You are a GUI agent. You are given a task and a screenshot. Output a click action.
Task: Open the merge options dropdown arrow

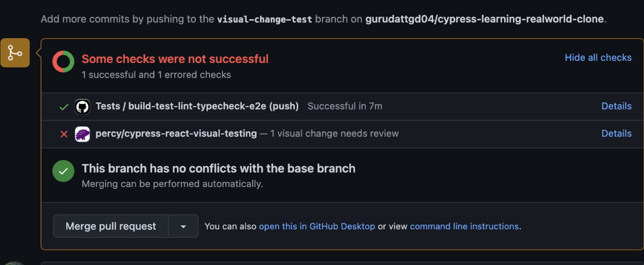(x=183, y=226)
